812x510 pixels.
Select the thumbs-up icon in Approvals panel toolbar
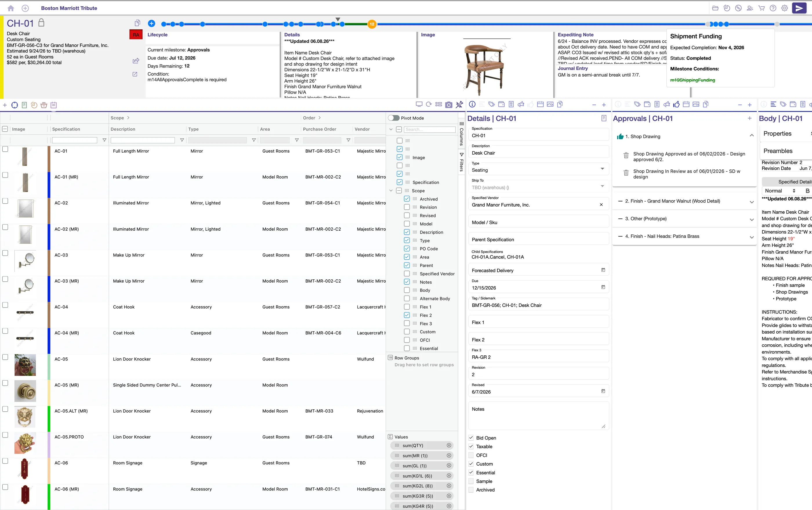point(677,104)
